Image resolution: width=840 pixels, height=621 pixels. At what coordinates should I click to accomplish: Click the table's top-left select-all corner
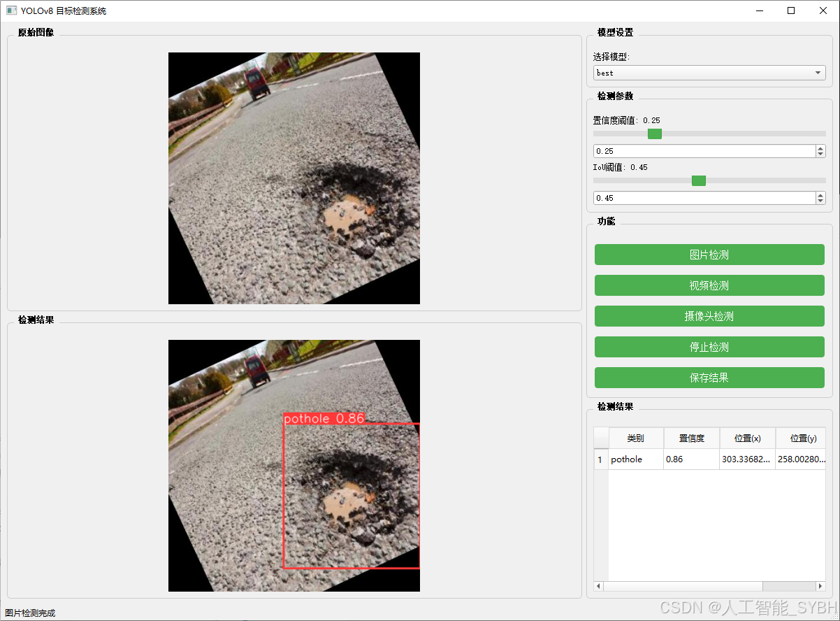click(x=601, y=438)
